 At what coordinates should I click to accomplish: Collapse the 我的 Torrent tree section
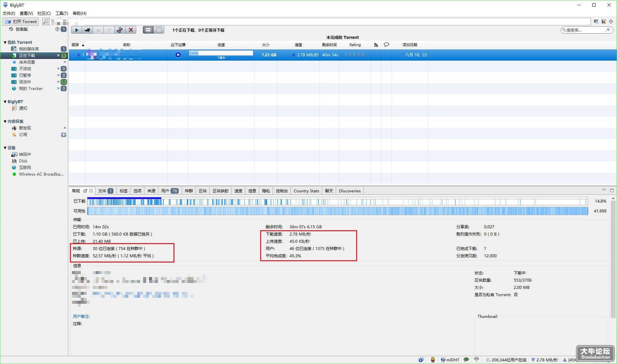(5, 42)
